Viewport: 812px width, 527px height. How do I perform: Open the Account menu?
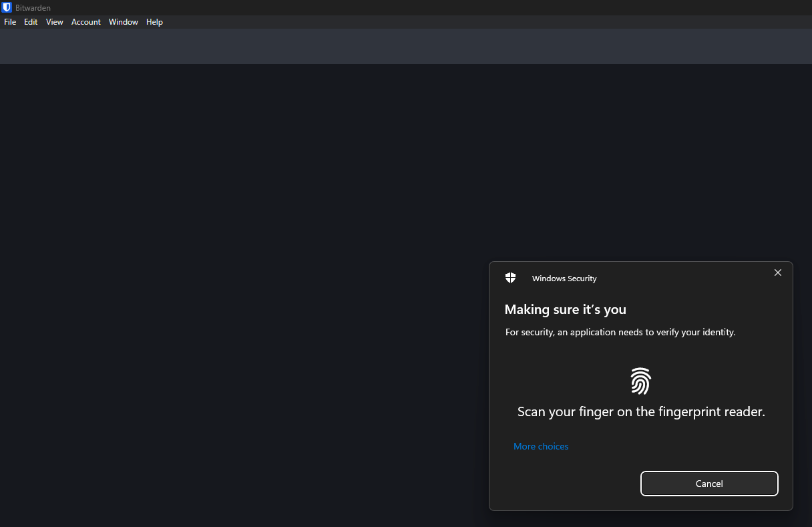point(86,22)
